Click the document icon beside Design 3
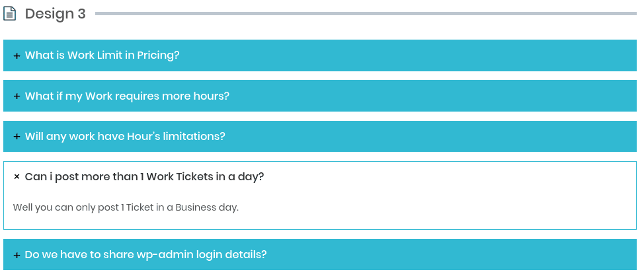644x274 pixels. point(10,13)
